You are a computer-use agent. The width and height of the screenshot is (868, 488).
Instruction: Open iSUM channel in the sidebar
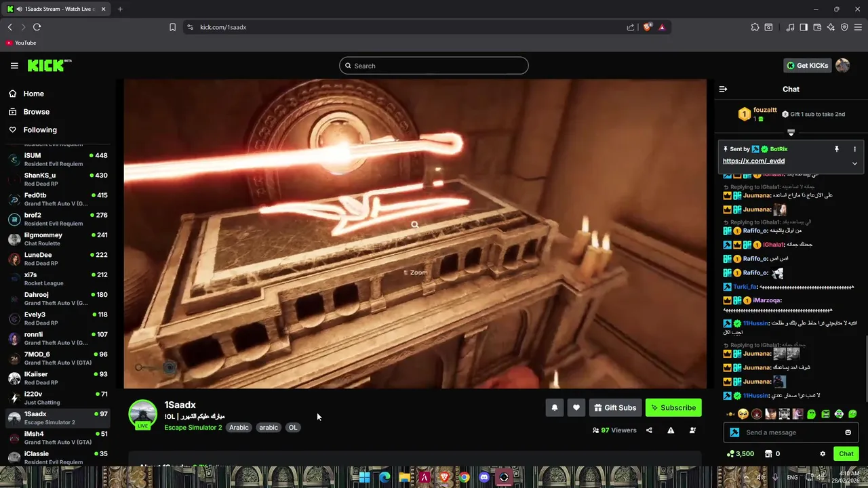tap(58, 159)
